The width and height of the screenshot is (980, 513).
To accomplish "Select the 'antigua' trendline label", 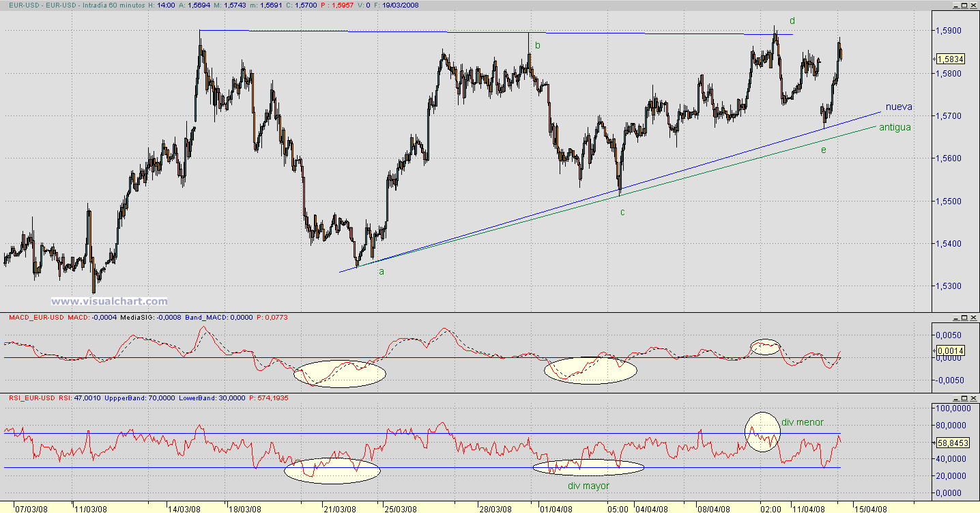I will pyautogui.click(x=895, y=127).
